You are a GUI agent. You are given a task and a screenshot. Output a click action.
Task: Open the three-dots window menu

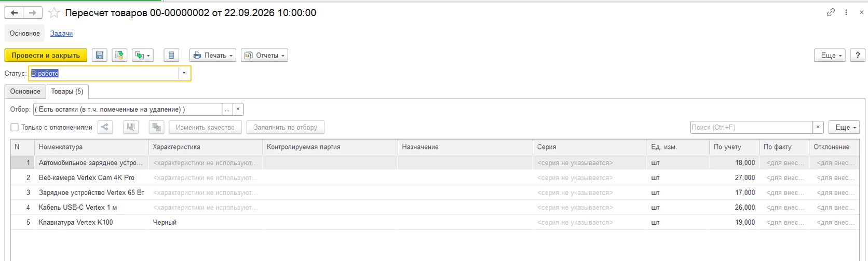(x=846, y=12)
